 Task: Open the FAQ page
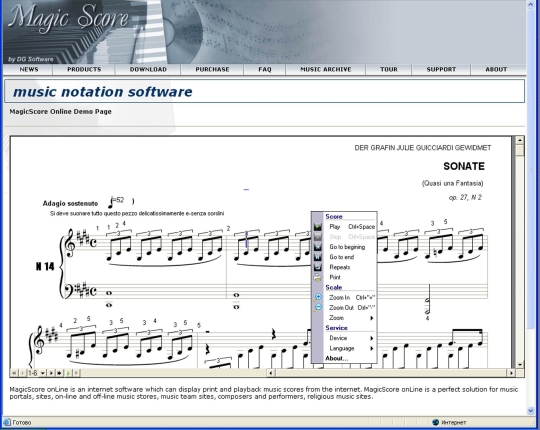[265, 70]
